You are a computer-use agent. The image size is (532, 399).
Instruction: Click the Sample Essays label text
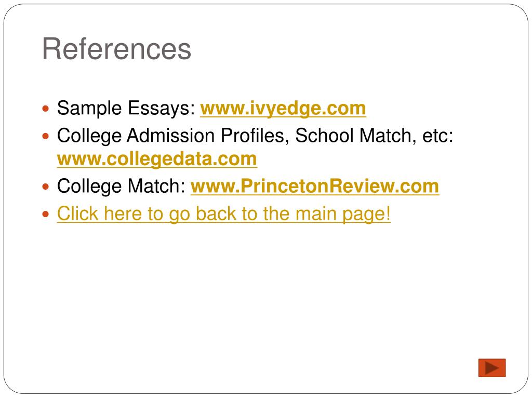coord(126,109)
